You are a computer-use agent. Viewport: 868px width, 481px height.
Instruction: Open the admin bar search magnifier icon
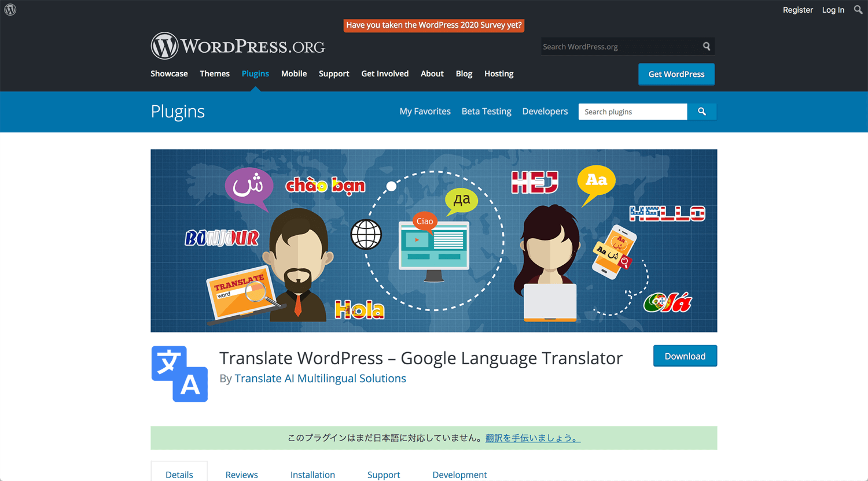(x=858, y=10)
